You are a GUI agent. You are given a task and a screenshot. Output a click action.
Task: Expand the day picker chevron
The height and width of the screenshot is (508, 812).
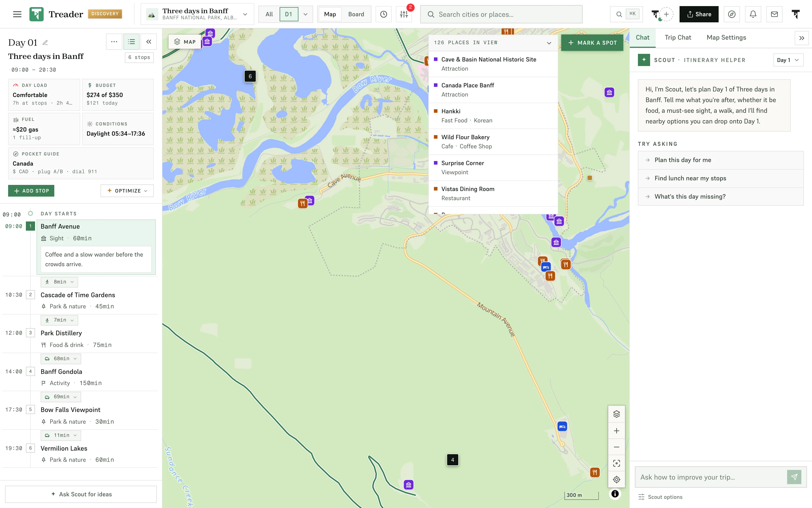(305, 14)
